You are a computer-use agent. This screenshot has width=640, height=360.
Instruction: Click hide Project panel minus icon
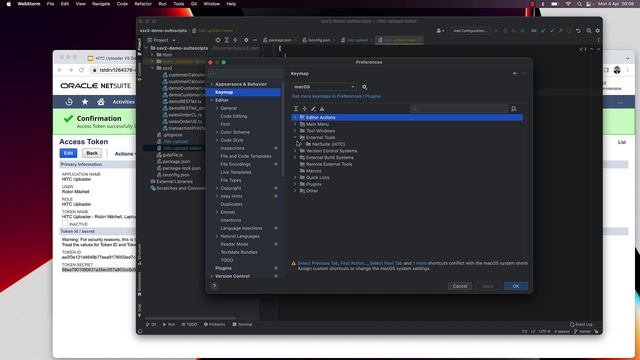tap(255, 40)
